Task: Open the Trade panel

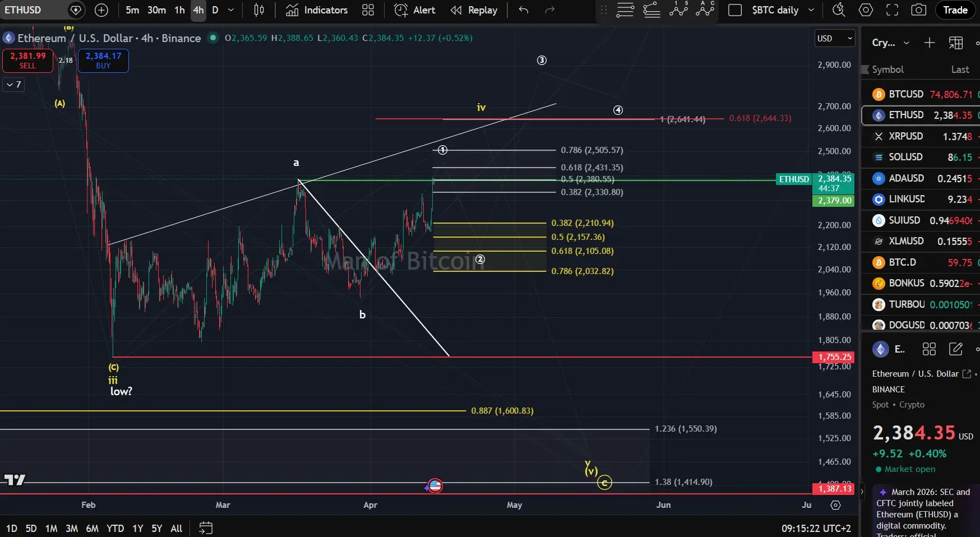Action: (955, 10)
